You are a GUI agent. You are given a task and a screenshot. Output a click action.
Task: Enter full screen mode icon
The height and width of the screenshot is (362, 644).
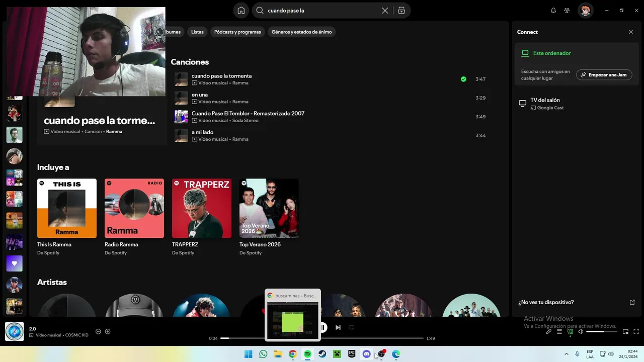636,331
